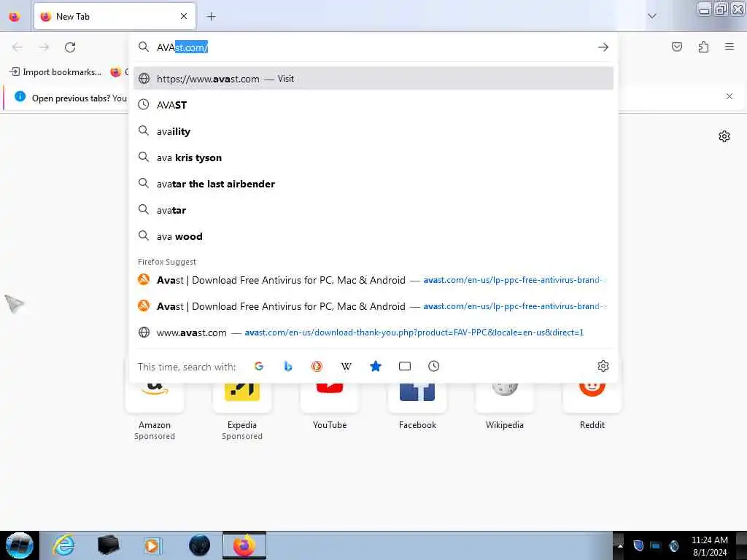Open a new tab with plus button

(211, 17)
